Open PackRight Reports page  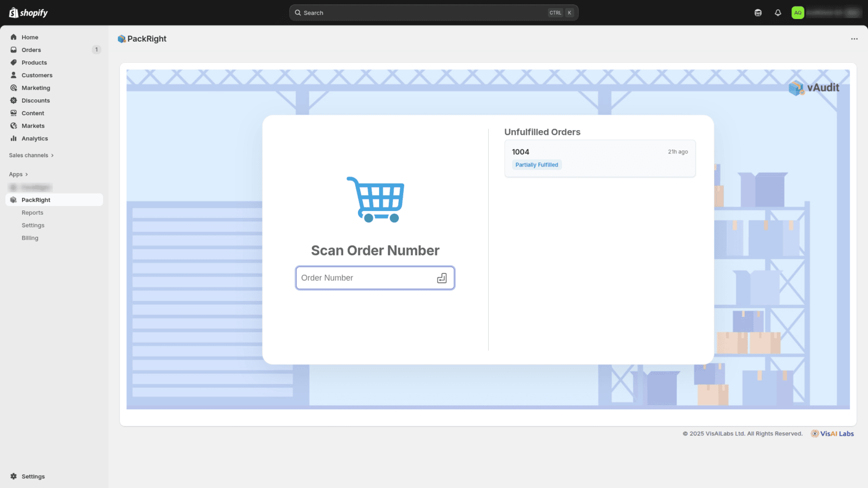[32, 212]
